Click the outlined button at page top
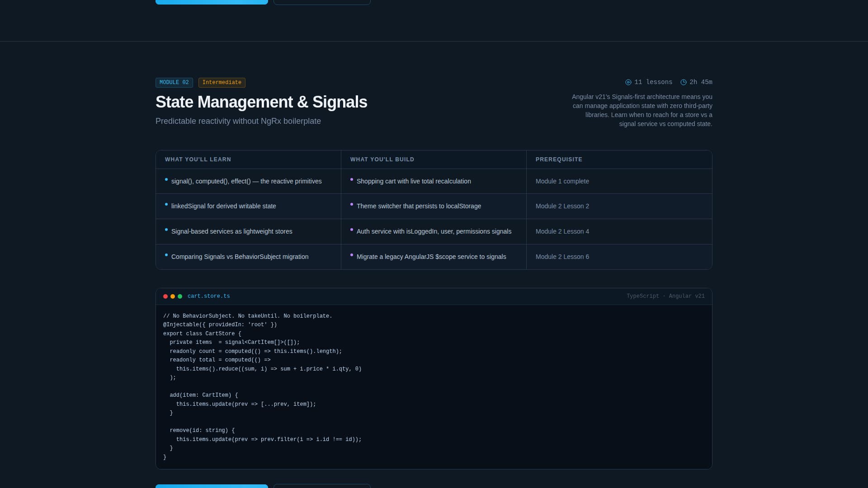This screenshot has width=868, height=488. pyautogui.click(x=322, y=2)
